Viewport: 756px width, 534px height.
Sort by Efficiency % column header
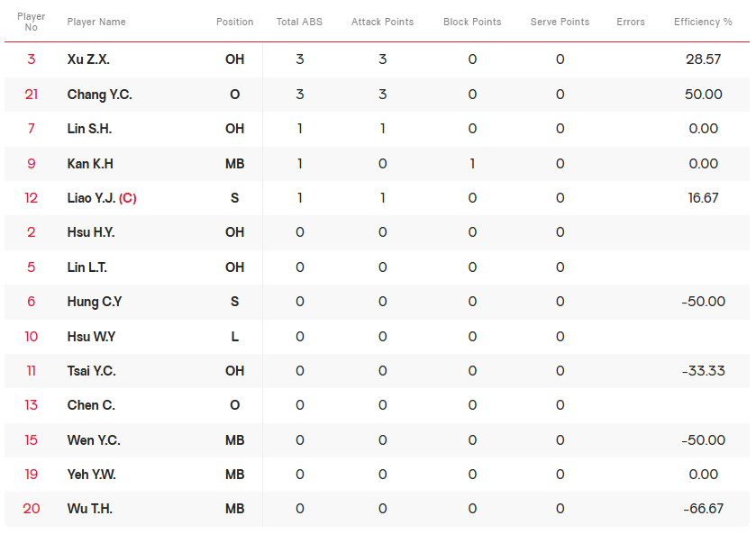point(703,22)
